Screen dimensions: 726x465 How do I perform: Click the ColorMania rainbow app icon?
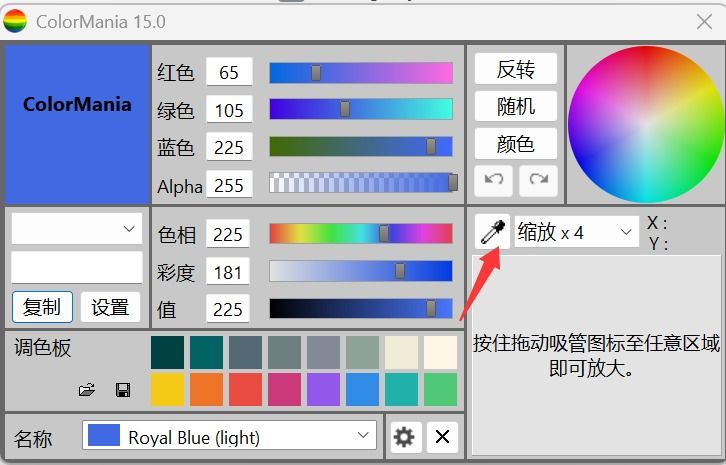click(14, 21)
